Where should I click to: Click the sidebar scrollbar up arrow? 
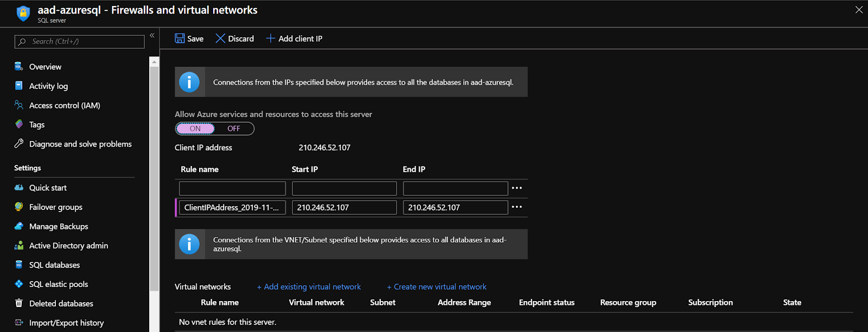[x=154, y=62]
